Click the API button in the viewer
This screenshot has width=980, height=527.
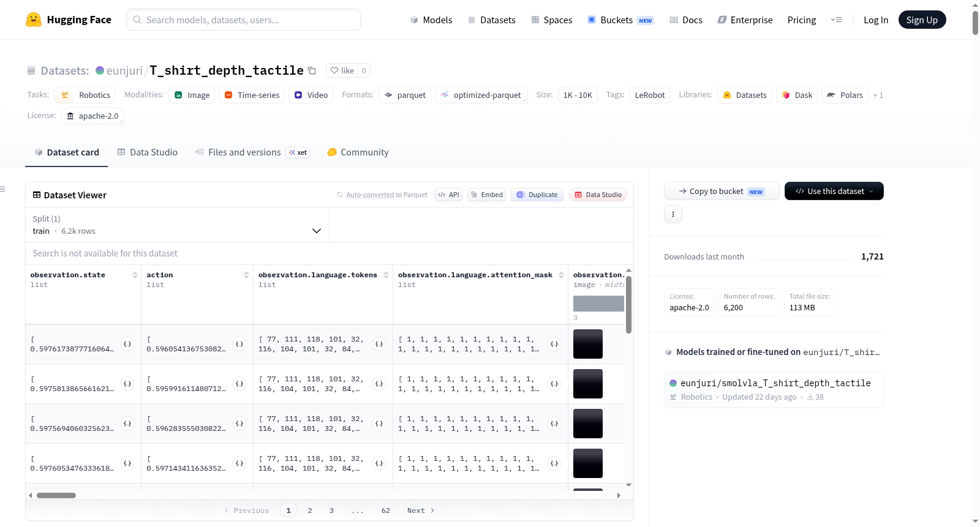pyautogui.click(x=448, y=195)
